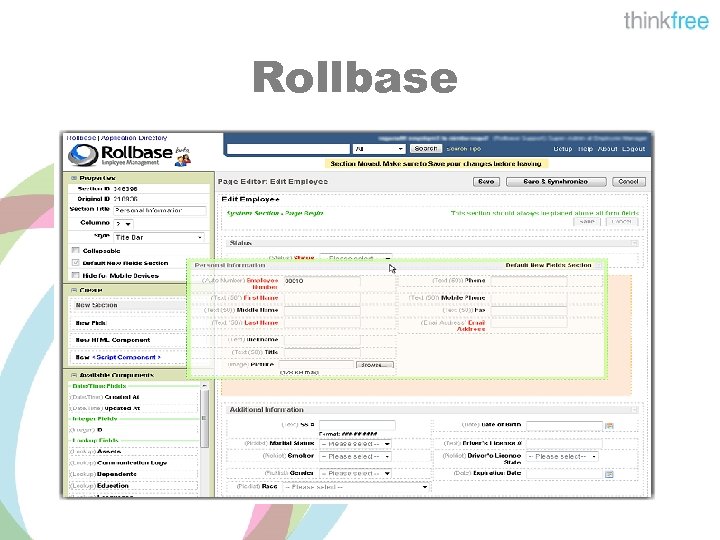Screen dimensions: 720x540
Task: Click the Employee Management people icon
Action: (183, 159)
